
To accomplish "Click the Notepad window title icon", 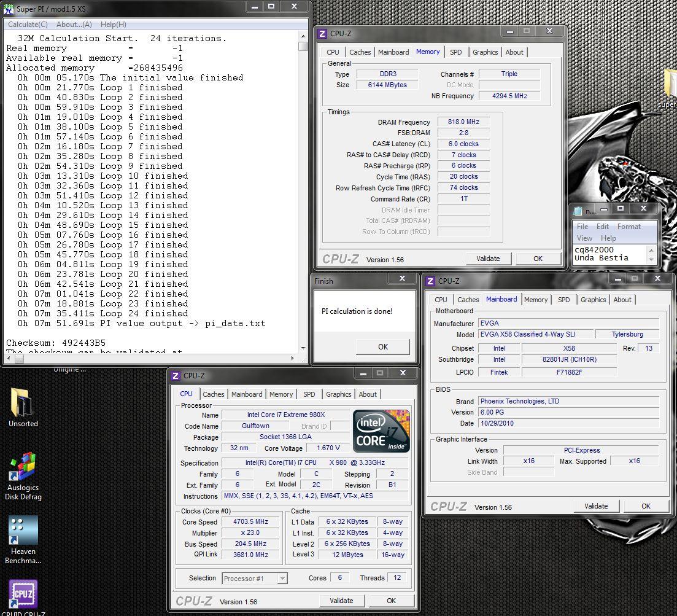I will (578, 211).
